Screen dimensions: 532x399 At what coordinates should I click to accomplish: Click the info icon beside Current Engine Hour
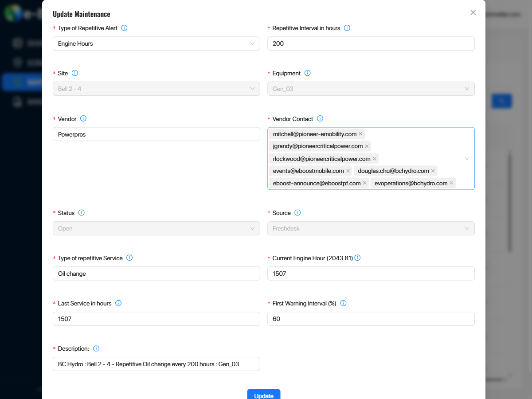tap(357, 258)
